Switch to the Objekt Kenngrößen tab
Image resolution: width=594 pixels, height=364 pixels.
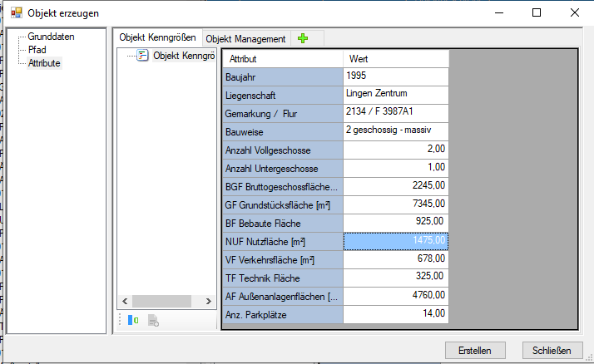[157, 37]
